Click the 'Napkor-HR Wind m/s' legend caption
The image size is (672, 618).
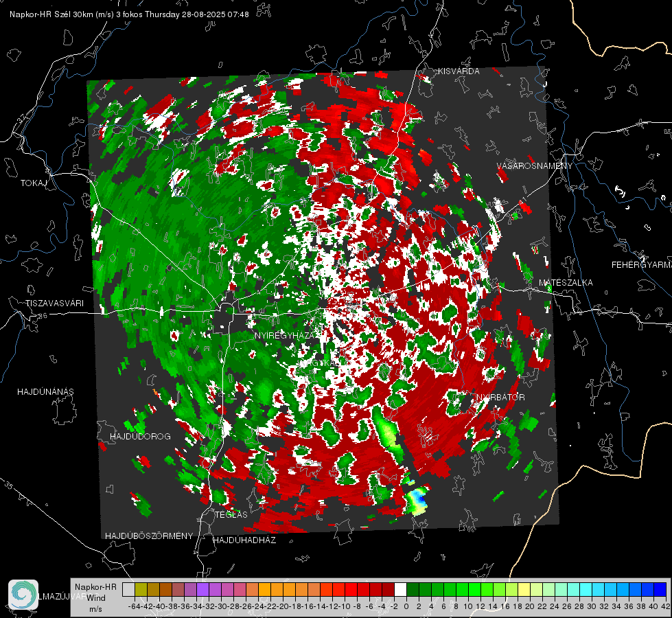95,598
